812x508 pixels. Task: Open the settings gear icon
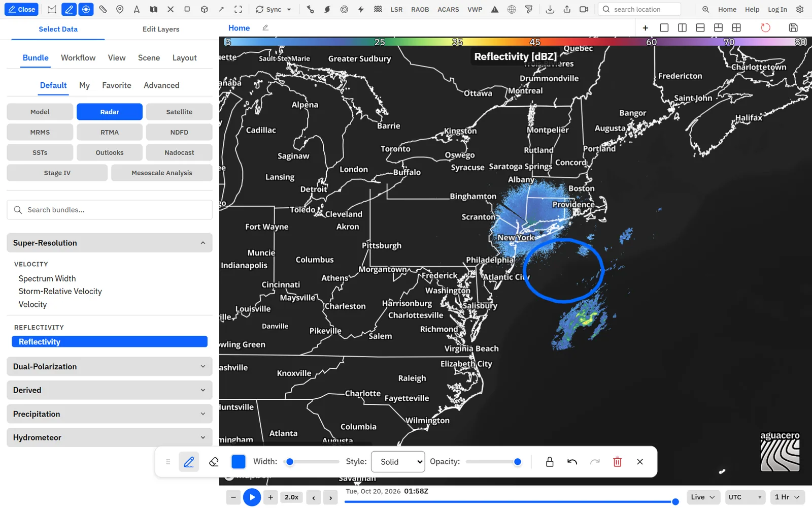800,9
